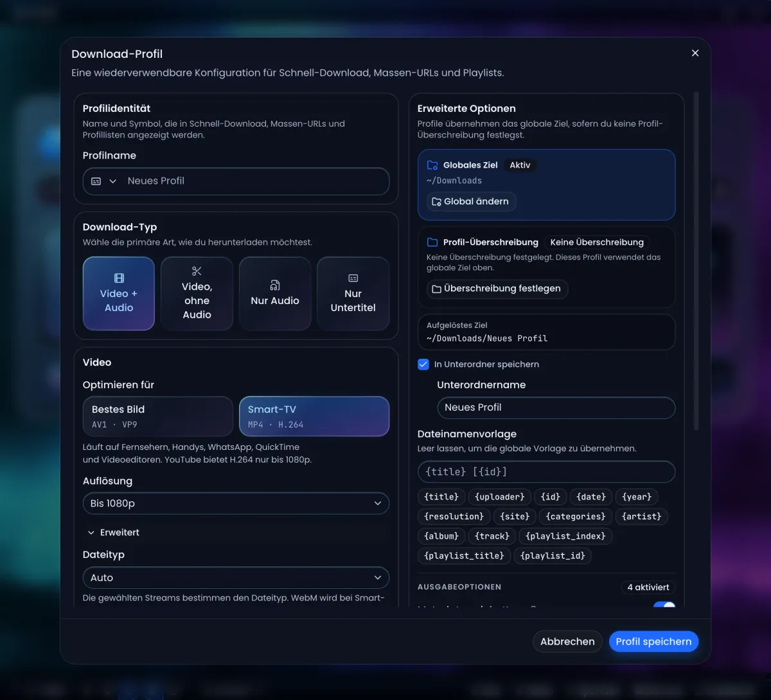Click Überschreibung festlegen button

point(497,289)
